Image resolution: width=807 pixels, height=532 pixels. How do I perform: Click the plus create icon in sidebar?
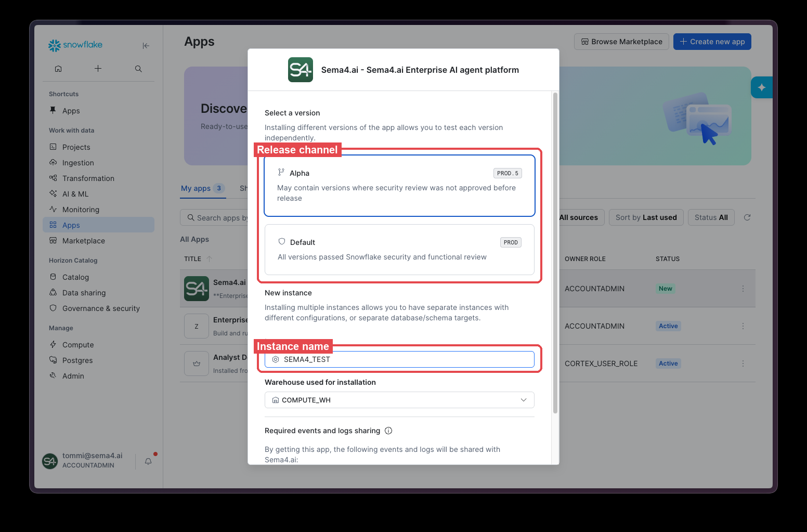coord(98,69)
